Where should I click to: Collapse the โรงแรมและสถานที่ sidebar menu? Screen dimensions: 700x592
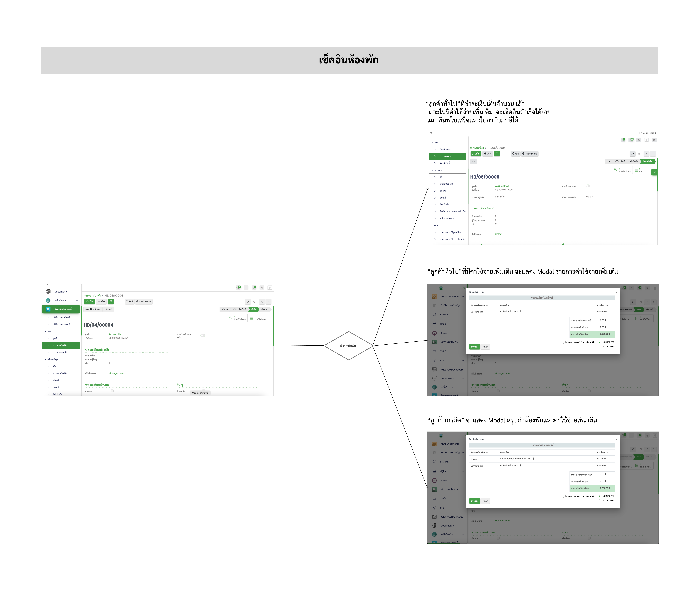coord(77,309)
